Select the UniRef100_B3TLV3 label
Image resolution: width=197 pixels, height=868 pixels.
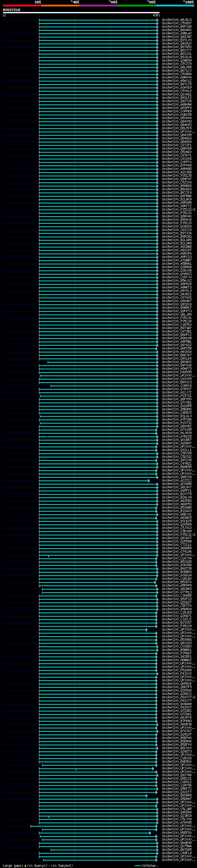(x=176, y=40)
